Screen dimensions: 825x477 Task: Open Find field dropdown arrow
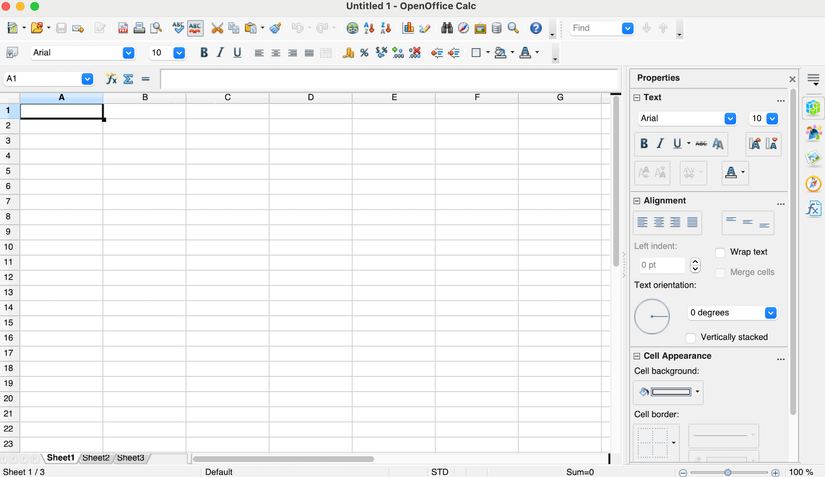[x=628, y=28]
